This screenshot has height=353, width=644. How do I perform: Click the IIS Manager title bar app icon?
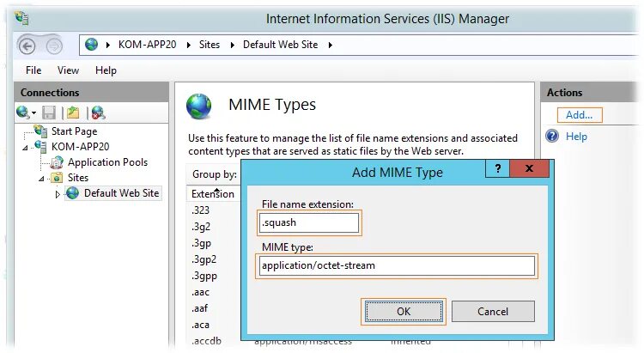coord(21,18)
